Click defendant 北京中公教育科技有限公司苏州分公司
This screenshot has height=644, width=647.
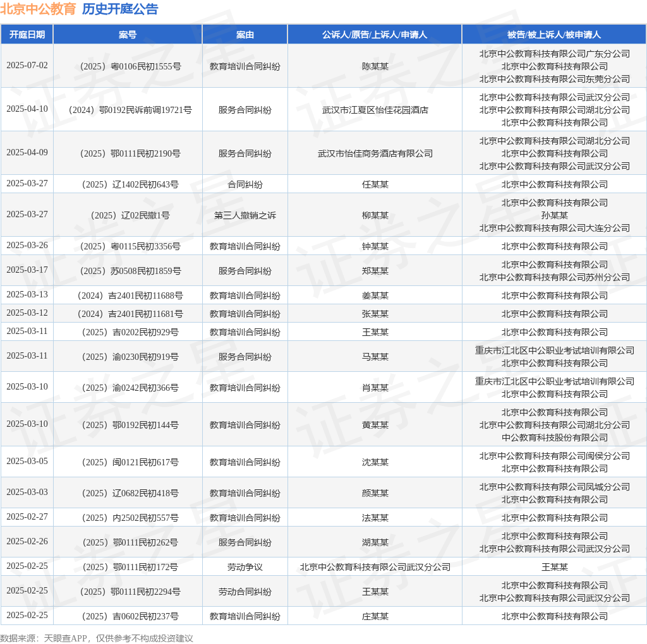555,277
